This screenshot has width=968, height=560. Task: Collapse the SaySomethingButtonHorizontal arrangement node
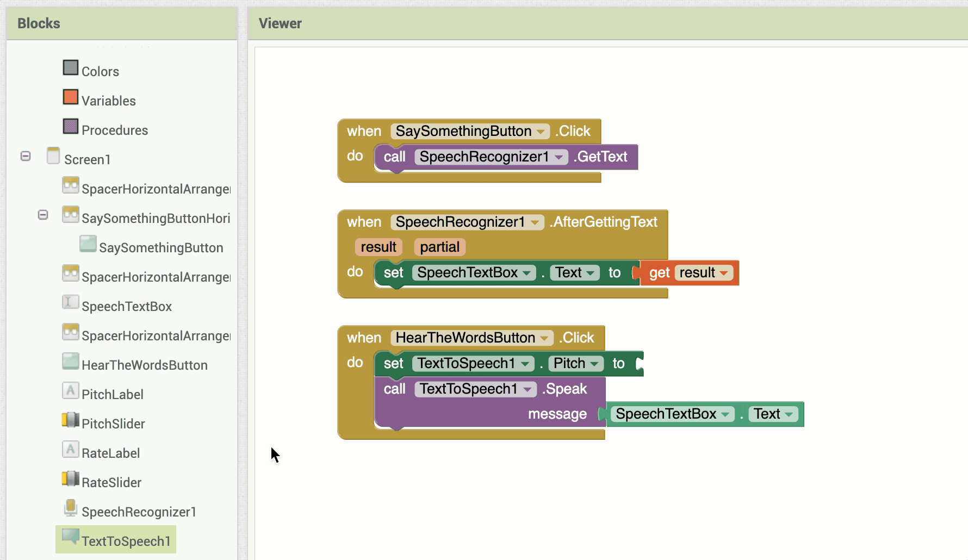[43, 215]
